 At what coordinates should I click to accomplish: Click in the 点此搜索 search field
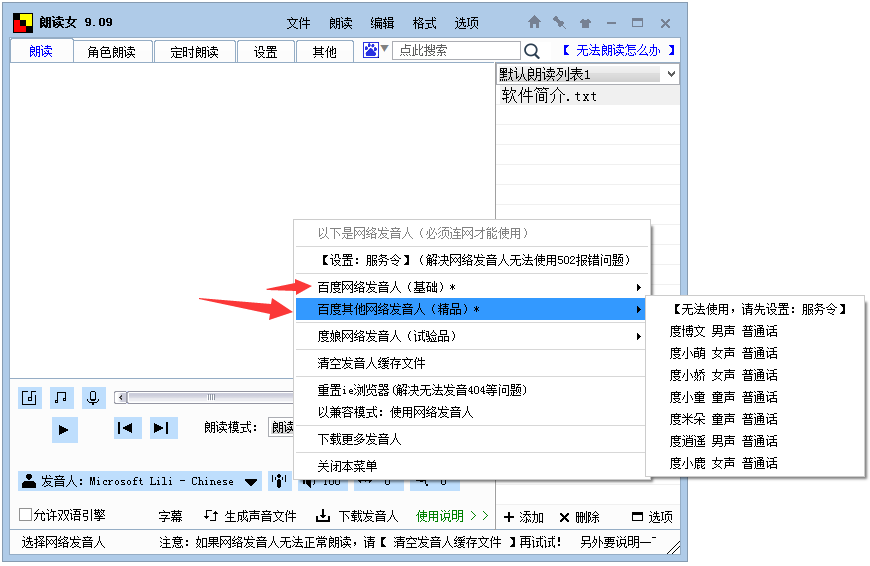456,50
